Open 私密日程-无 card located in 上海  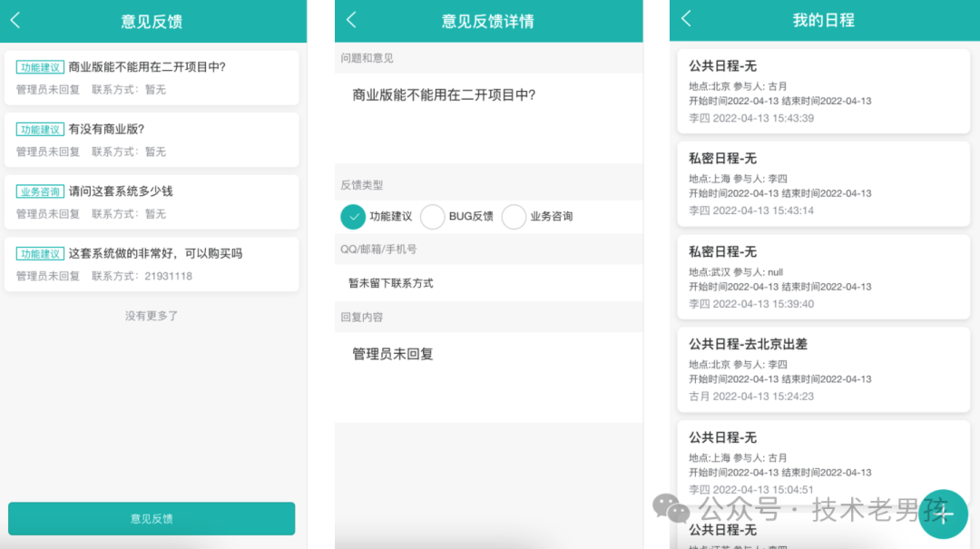pos(823,183)
